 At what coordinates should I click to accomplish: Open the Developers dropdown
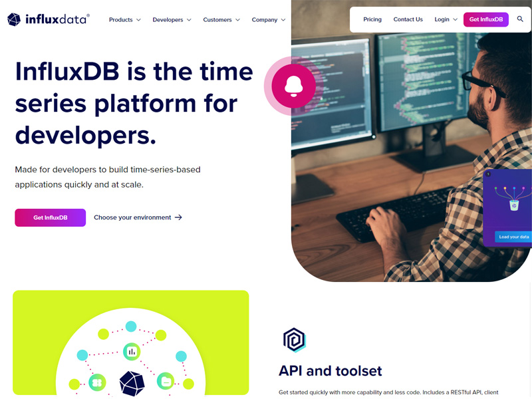click(172, 20)
